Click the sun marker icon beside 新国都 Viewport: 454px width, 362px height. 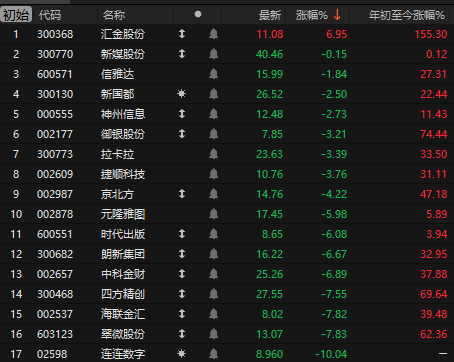coord(181,94)
